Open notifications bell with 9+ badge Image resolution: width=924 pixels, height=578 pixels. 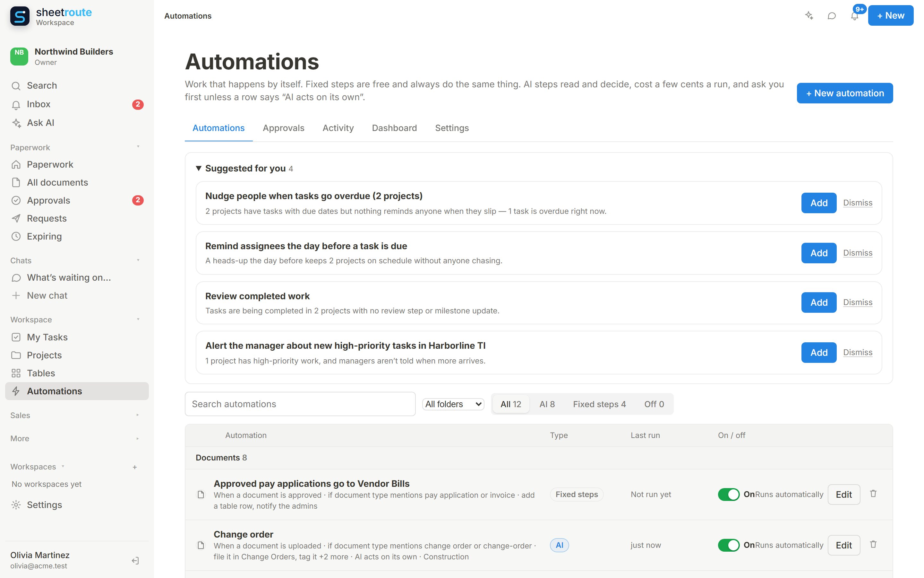point(854,16)
